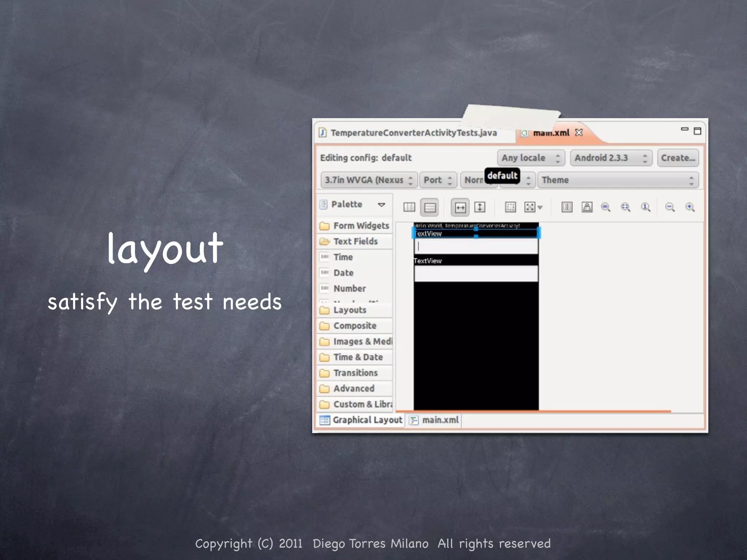747x560 pixels.
Task: Toggle vertical orientation layout button
Action: pyautogui.click(x=430, y=207)
